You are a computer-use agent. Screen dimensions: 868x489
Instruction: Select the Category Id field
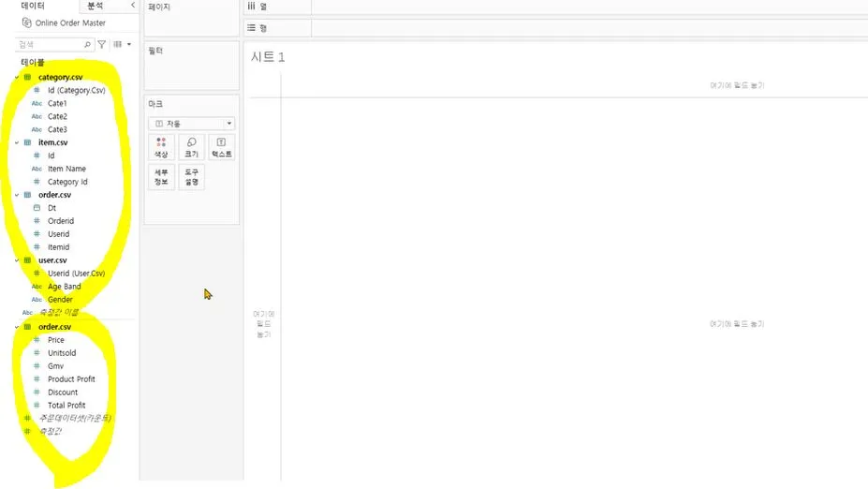(x=67, y=182)
